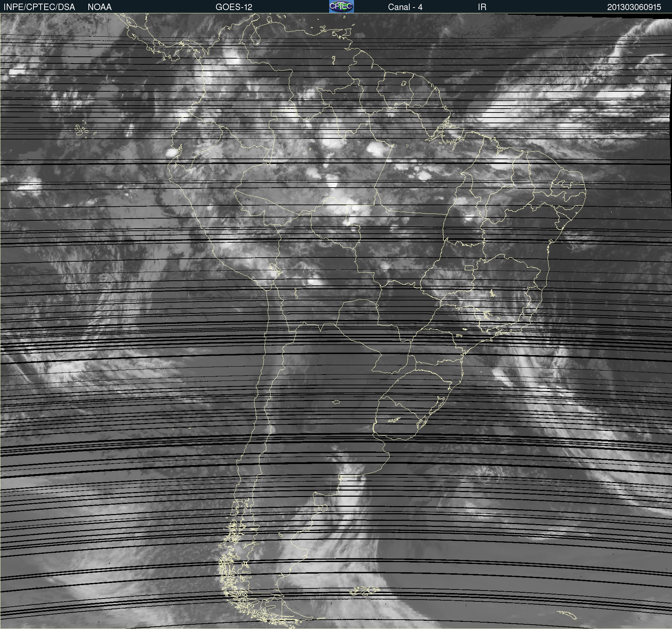Select the Falkland Islands outline

[364, 591]
